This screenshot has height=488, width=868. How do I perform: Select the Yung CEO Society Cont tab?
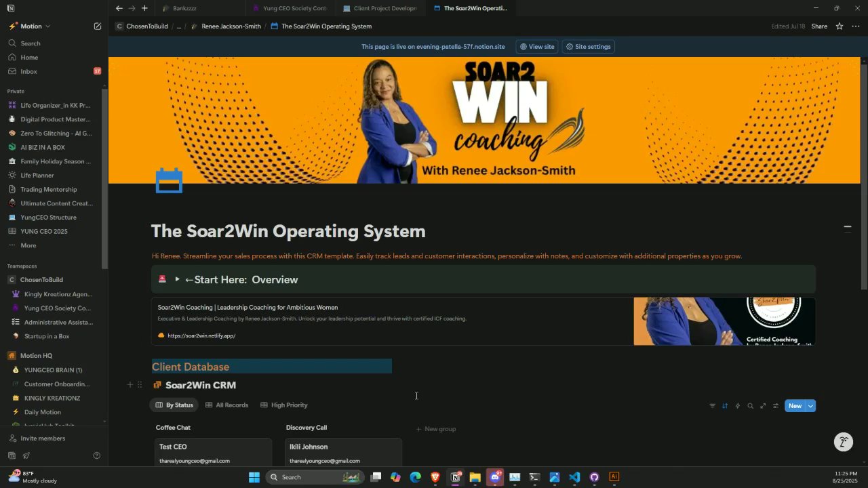pos(290,8)
